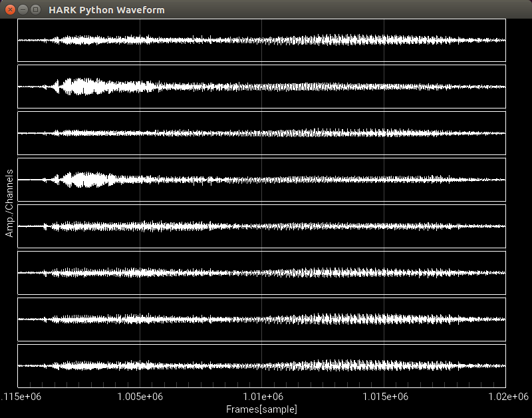Select the seventh channel waveform plot
Viewport: 532px width, 418px height.
[x=261, y=319]
